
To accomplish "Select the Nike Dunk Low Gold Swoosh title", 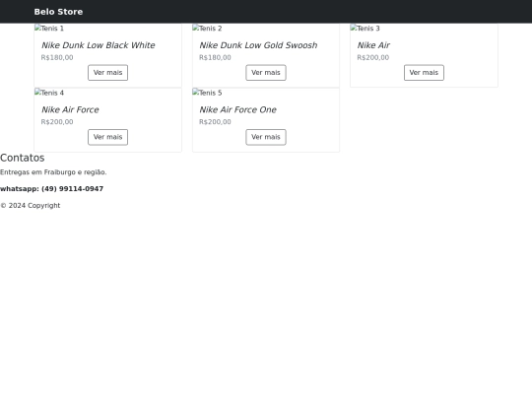I will pyautogui.click(x=258, y=45).
